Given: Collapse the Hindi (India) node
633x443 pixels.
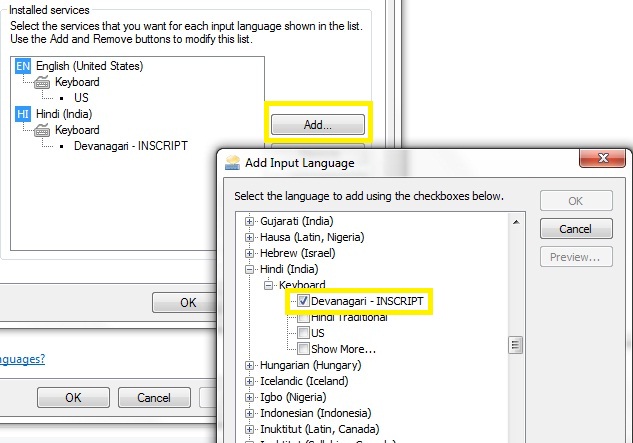Looking at the screenshot, I should [249, 269].
